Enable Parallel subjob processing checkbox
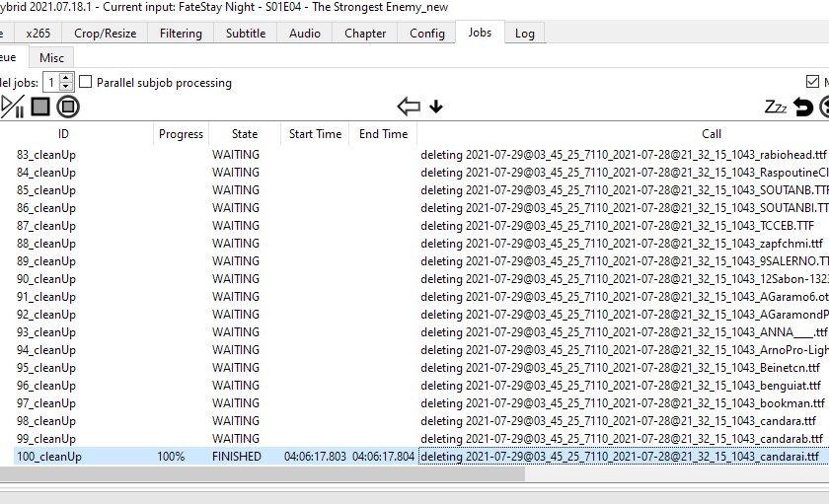Image resolution: width=829 pixels, height=504 pixels. click(x=86, y=83)
